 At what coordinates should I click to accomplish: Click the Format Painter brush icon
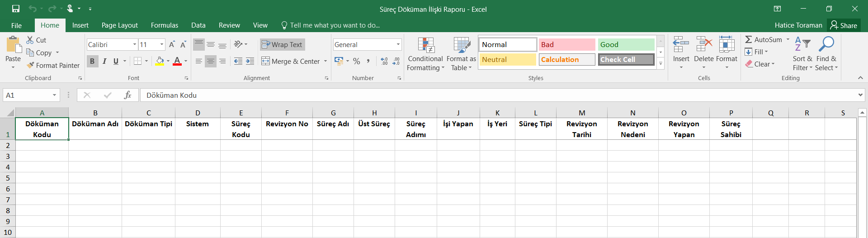[x=30, y=66]
